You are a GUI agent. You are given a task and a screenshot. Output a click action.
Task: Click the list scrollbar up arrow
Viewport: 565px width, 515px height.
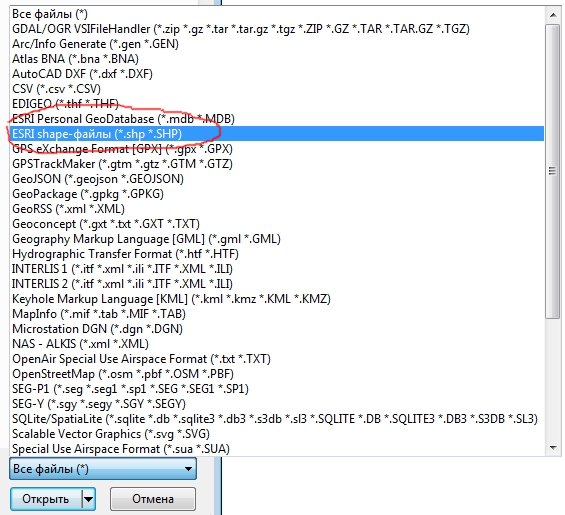[553, 15]
